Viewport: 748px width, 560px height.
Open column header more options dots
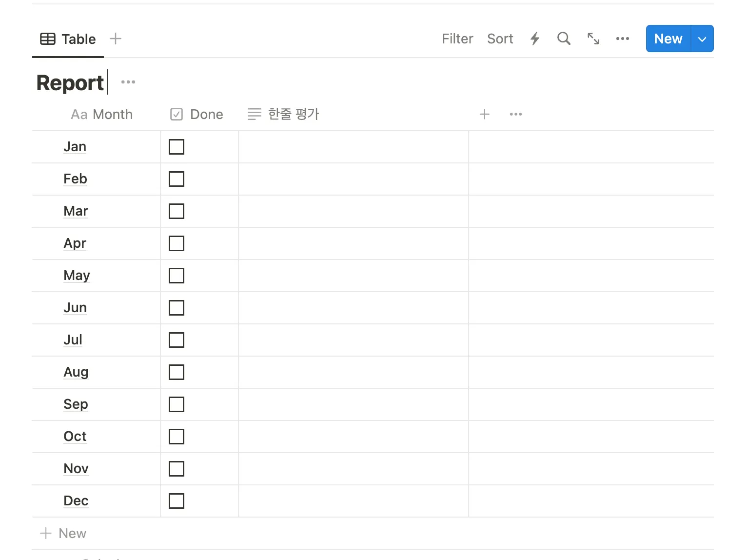(x=515, y=114)
